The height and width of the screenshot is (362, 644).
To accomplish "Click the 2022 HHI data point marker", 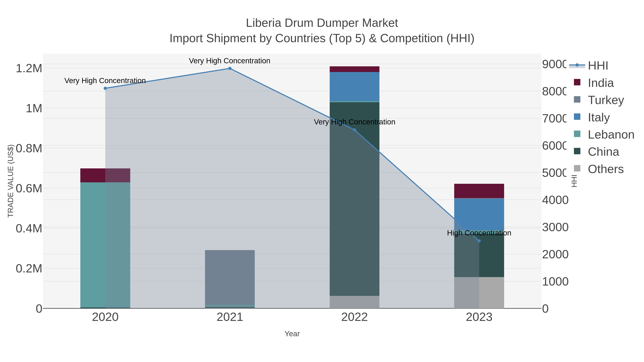I will tap(355, 130).
